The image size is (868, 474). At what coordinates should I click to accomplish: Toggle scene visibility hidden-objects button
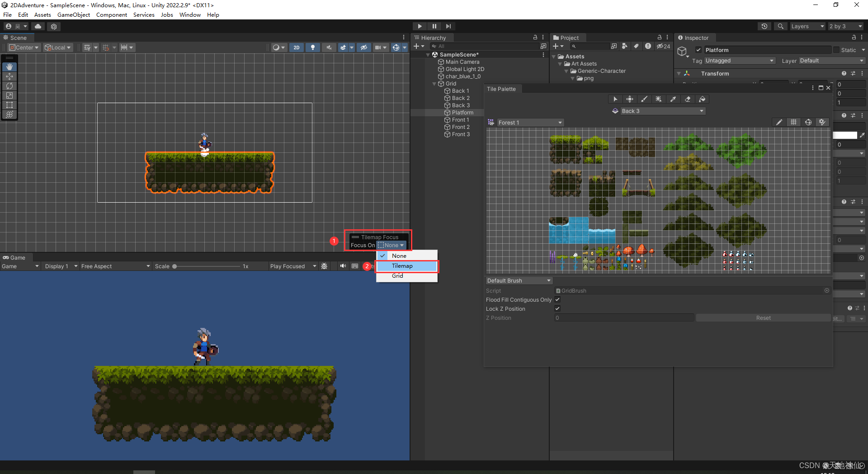363,47
